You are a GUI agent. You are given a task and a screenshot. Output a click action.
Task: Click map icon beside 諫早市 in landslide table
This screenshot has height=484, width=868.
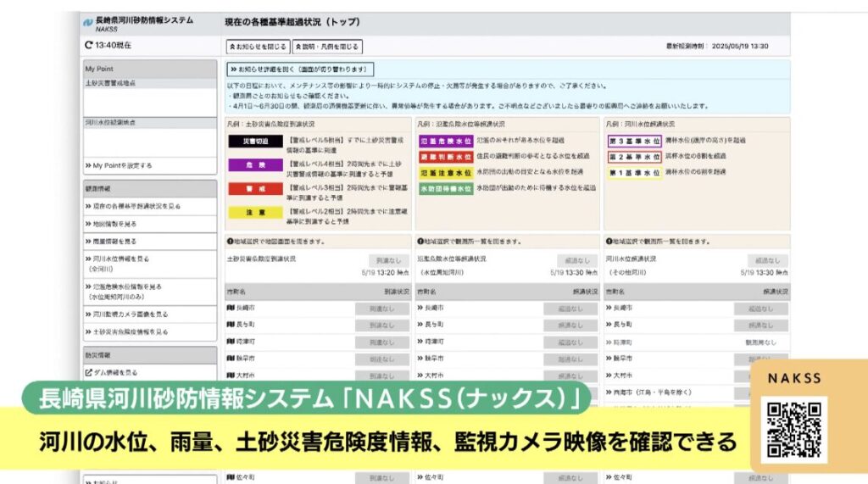(x=231, y=359)
